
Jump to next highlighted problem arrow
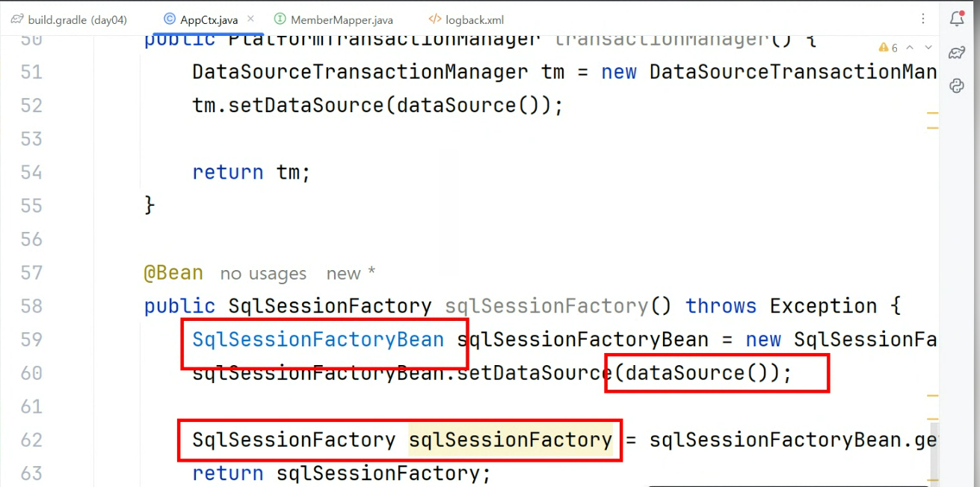(928, 48)
